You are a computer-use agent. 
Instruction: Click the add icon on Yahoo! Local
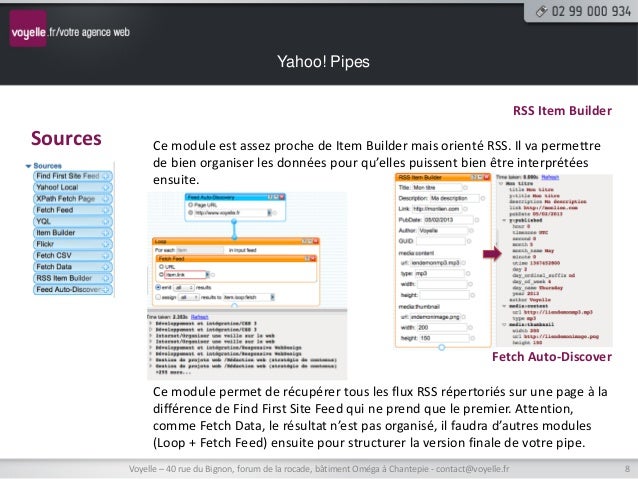(x=107, y=187)
